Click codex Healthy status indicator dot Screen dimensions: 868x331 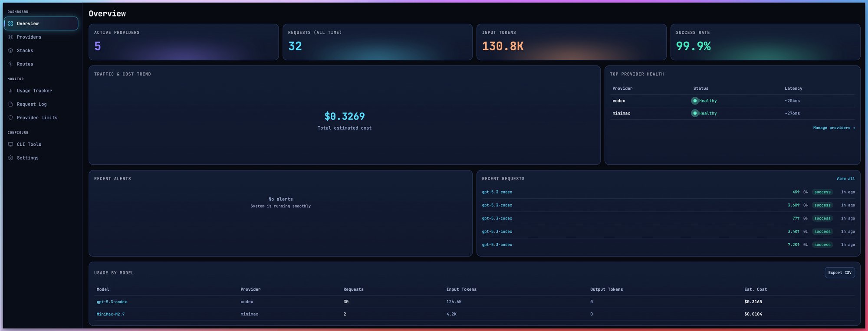pos(695,101)
